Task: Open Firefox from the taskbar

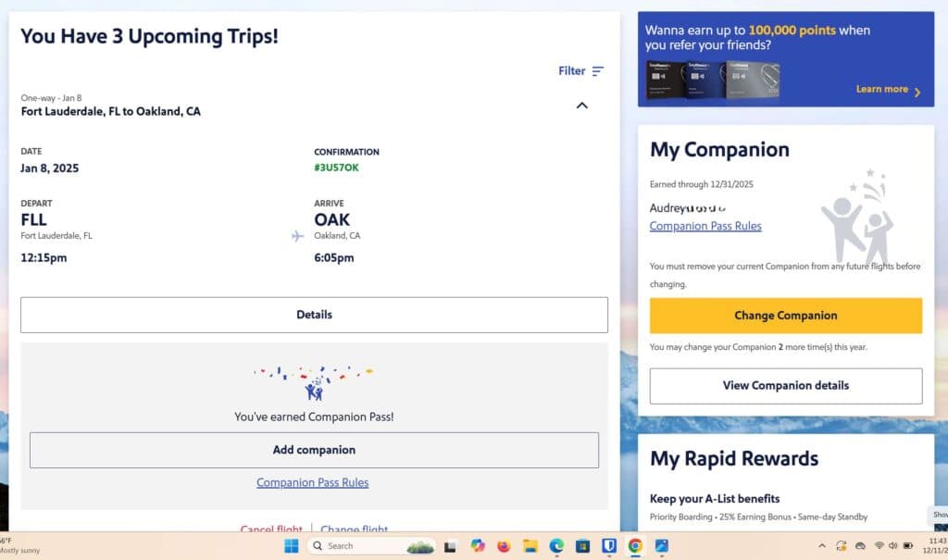Action: tap(504, 546)
